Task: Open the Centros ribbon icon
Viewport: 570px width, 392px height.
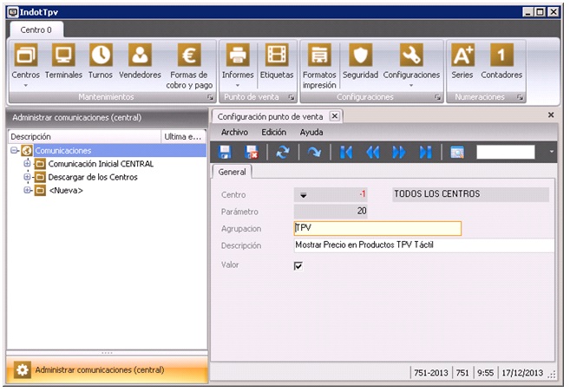Action: [x=26, y=57]
